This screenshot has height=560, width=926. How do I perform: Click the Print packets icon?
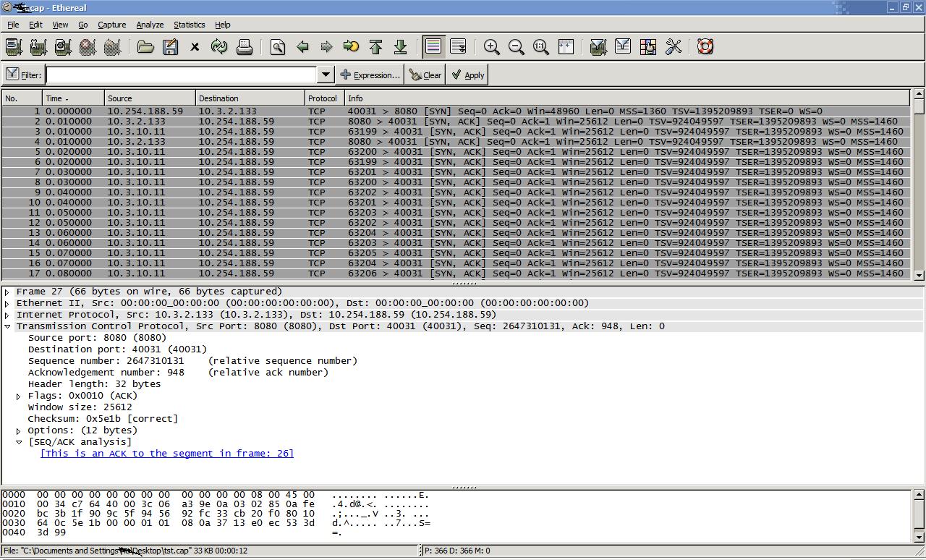tap(245, 47)
